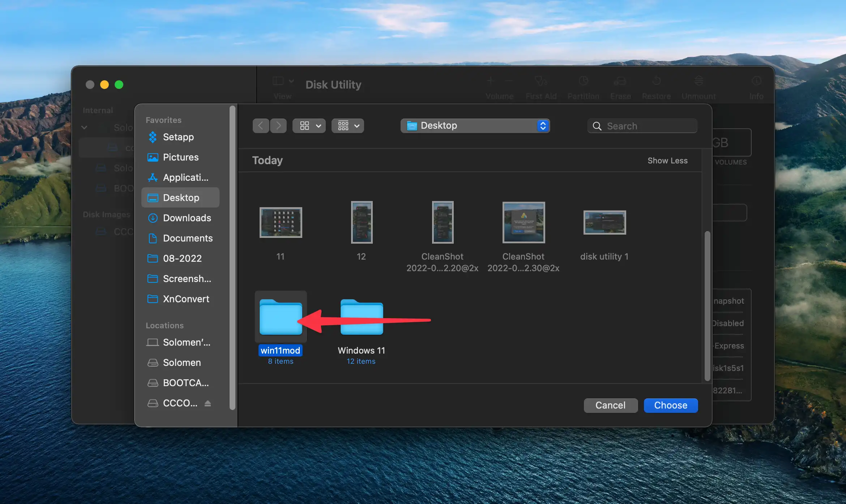Select CleanShot 2022-0...2.30@2x thumbnail

tap(524, 222)
